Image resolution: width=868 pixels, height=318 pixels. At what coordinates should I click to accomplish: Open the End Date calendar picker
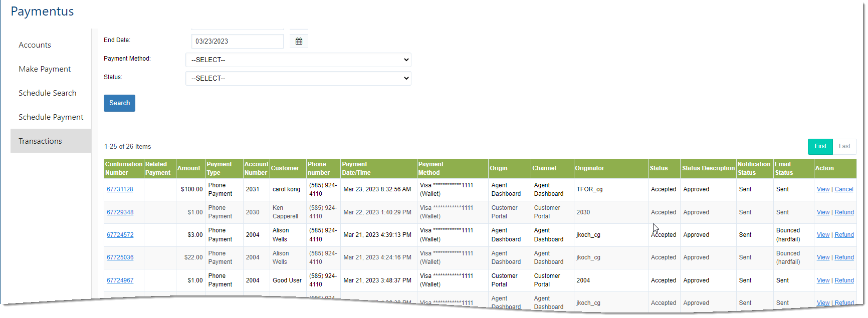point(299,41)
